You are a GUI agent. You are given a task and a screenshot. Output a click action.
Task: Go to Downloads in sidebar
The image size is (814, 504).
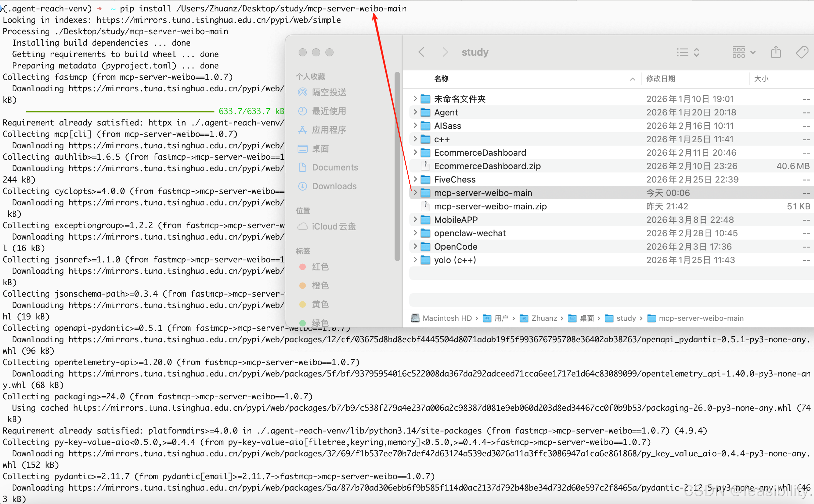[x=334, y=186]
